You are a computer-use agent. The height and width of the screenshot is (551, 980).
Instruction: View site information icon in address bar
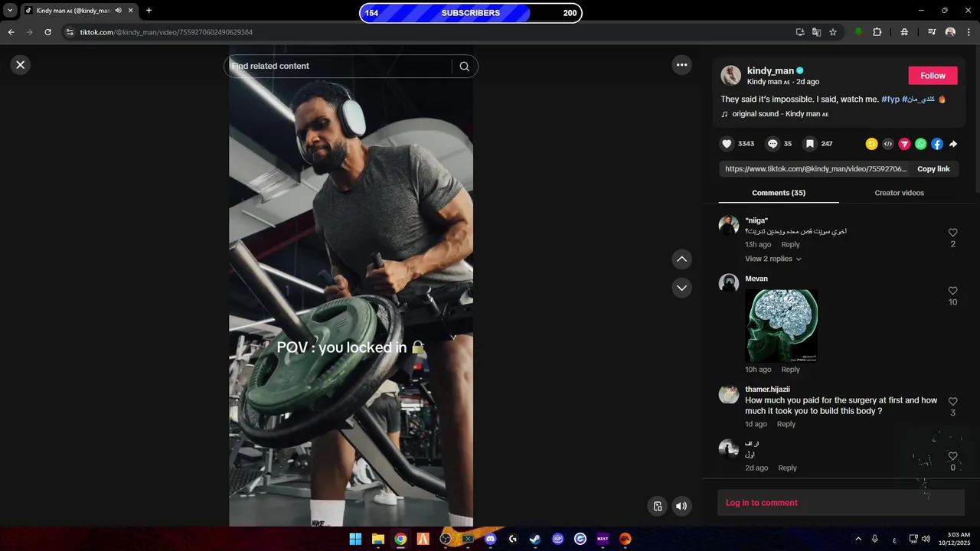tap(70, 32)
